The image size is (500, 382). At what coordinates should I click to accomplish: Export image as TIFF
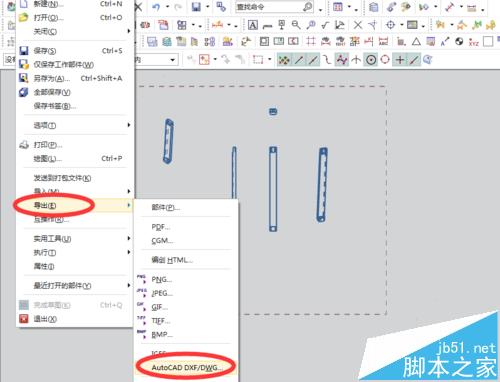186,321
